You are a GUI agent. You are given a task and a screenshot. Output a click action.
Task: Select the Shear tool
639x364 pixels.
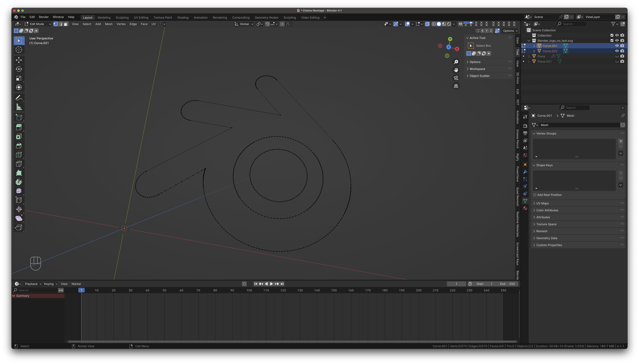pyautogui.click(x=19, y=218)
